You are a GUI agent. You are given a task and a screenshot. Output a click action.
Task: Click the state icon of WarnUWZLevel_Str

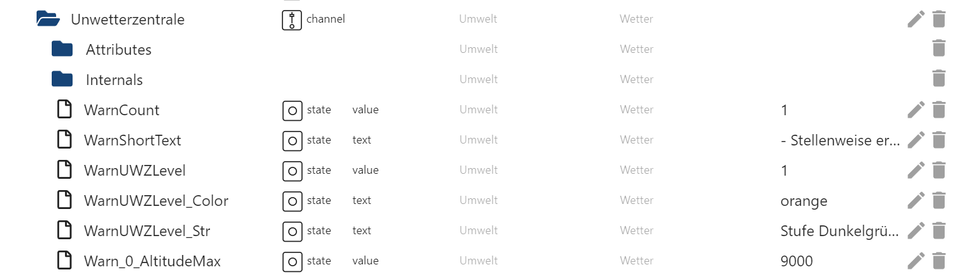292,231
